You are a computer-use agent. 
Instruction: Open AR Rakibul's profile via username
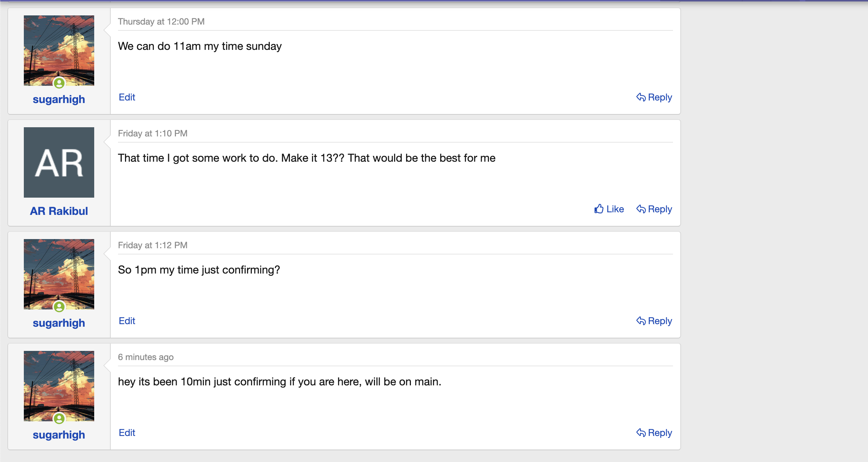59,211
